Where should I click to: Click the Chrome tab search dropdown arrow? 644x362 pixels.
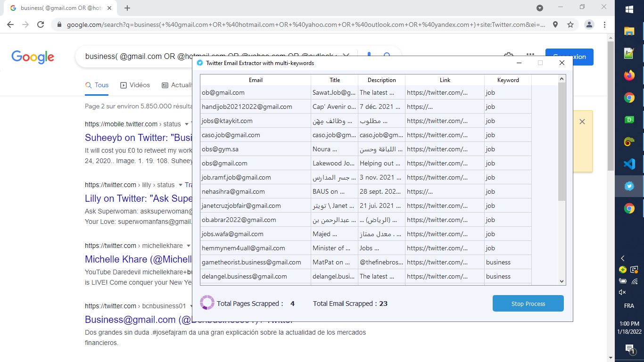[540, 8]
